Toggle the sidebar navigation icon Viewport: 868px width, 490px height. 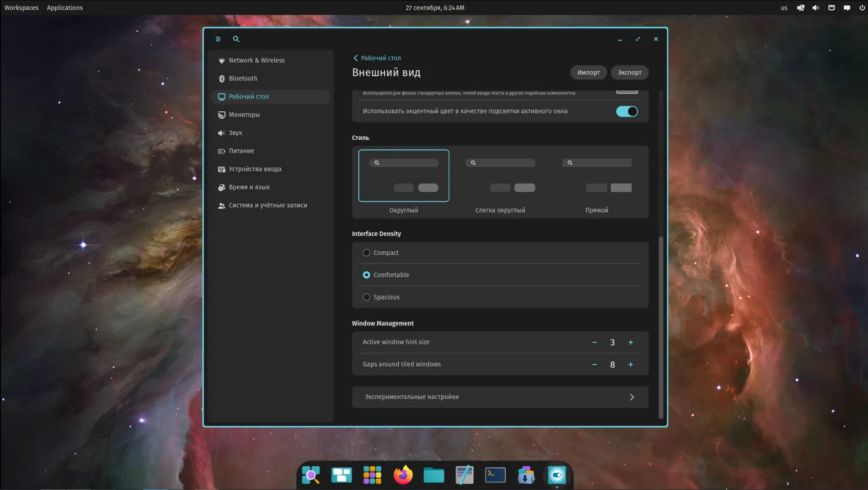click(218, 39)
